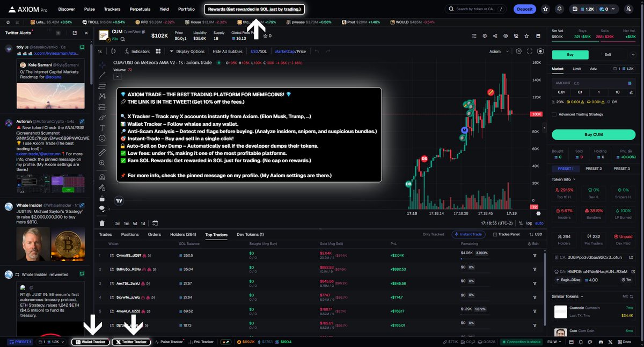Image resolution: width=644 pixels, height=347 pixels.
Task: Open the Perpetuals menu
Action: 140,9
